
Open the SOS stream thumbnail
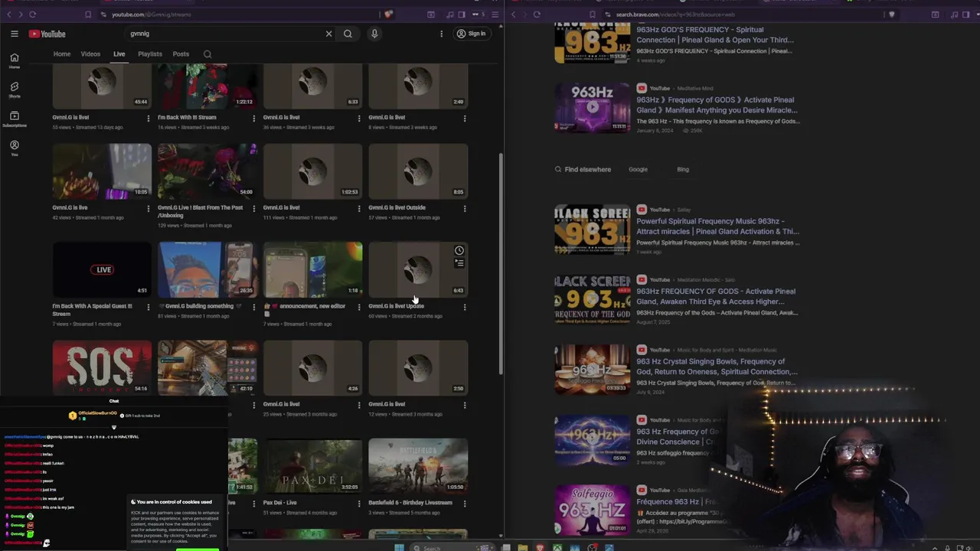(102, 367)
